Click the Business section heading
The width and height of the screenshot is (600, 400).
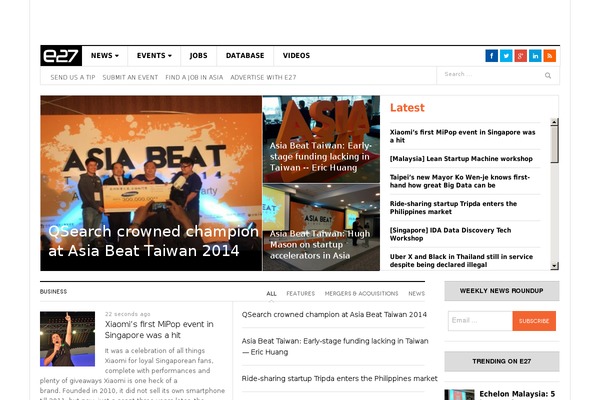(x=53, y=292)
